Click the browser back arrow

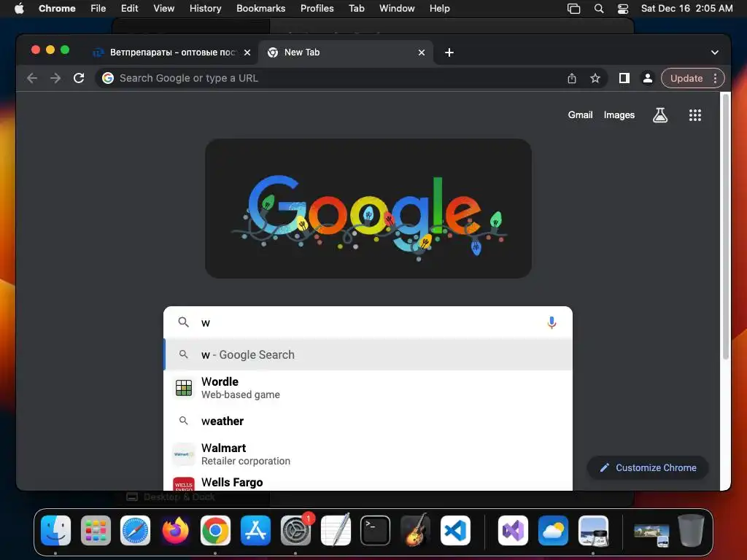(32, 78)
